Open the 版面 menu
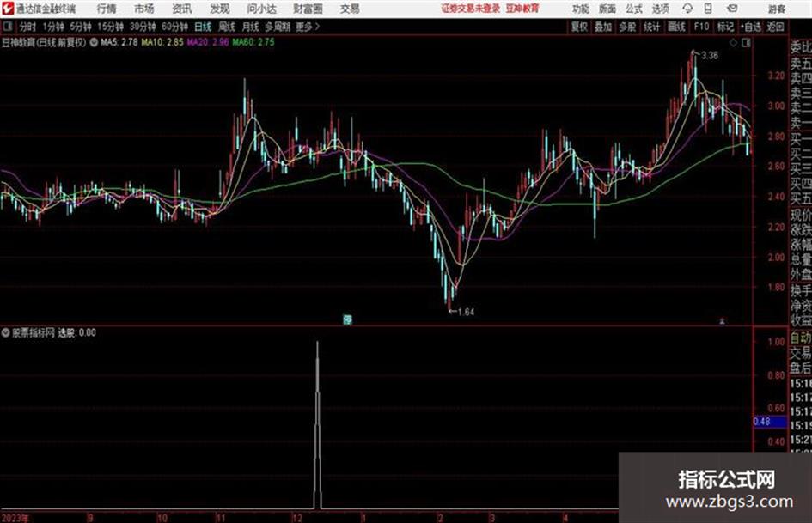 607,9
